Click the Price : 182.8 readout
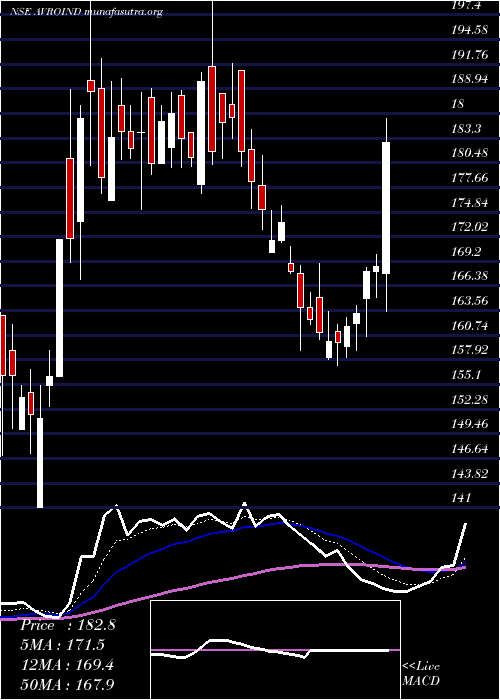500x700 pixels. point(68,625)
